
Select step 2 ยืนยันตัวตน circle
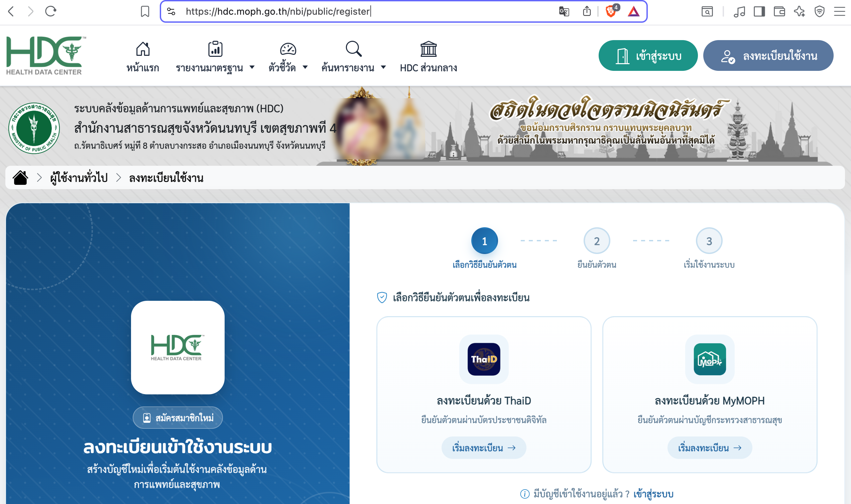pyautogui.click(x=597, y=241)
